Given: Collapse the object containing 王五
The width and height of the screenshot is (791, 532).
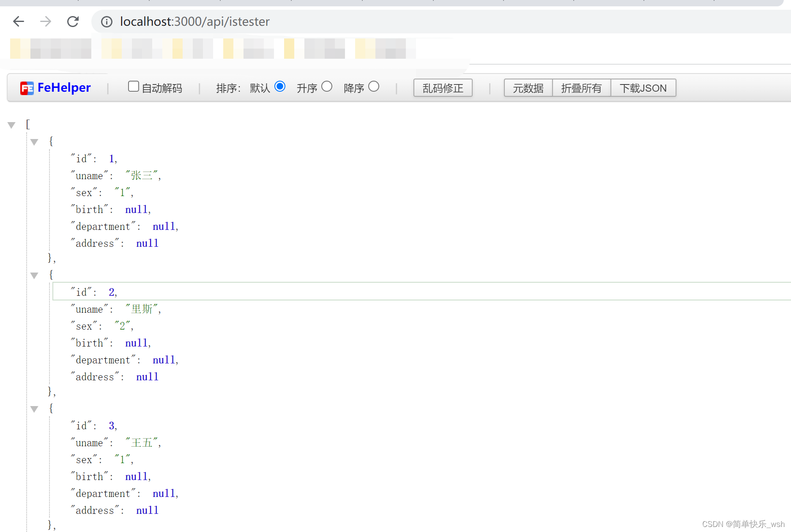Looking at the screenshot, I should pyautogui.click(x=34, y=409).
